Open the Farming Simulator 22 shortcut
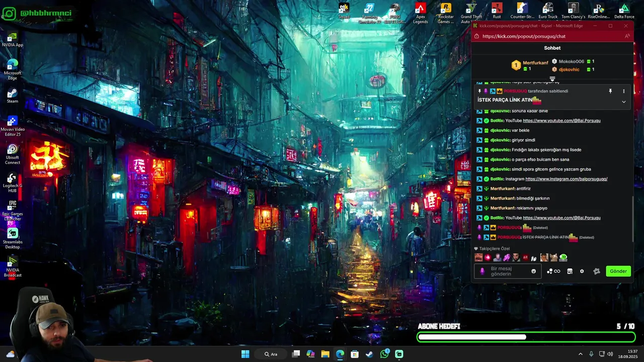 (x=369, y=14)
